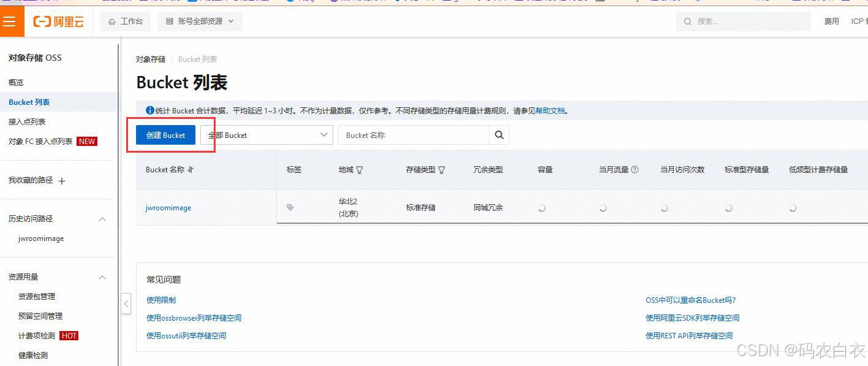
Task: Open 使用ossbrowser列举存储空间 link
Action: pos(194,318)
